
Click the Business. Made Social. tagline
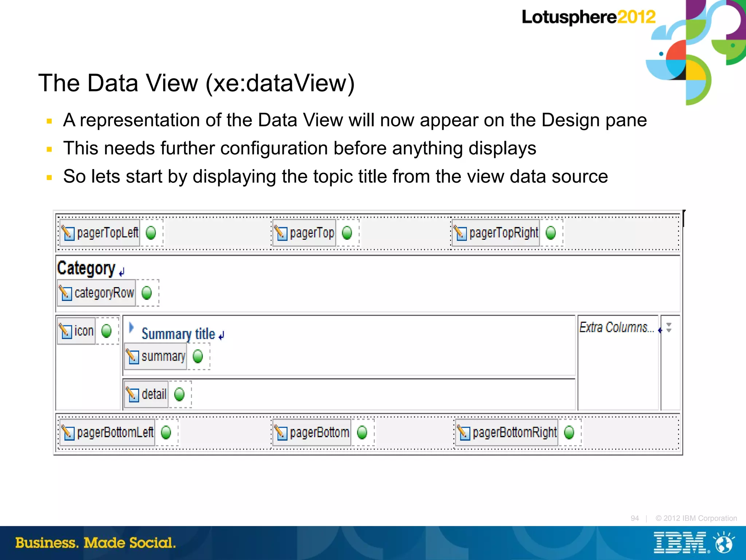click(x=95, y=543)
